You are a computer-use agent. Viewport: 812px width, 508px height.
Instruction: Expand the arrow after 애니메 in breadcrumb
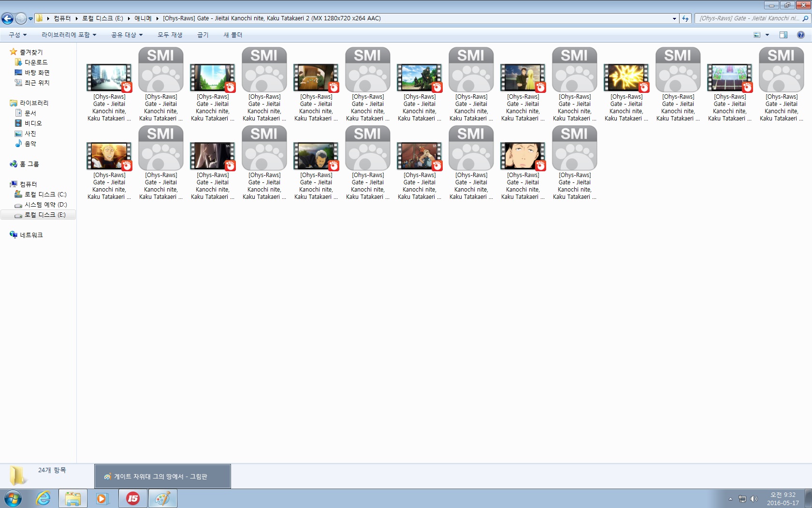click(x=157, y=18)
